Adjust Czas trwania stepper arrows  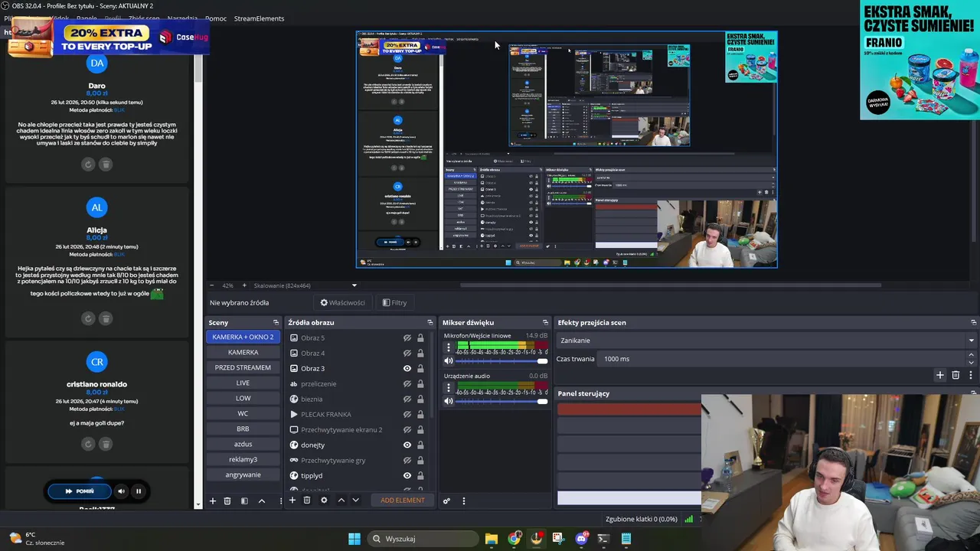pos(972,358)
